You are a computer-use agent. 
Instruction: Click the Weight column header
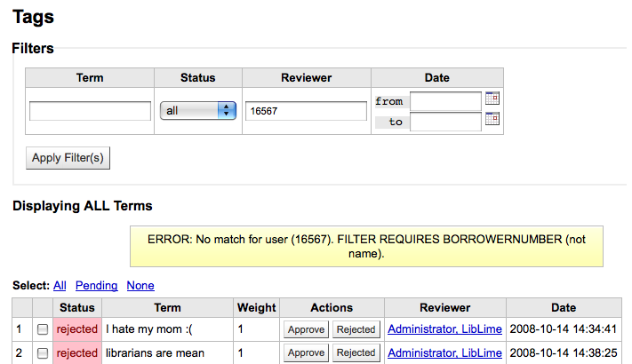(257, 308)
